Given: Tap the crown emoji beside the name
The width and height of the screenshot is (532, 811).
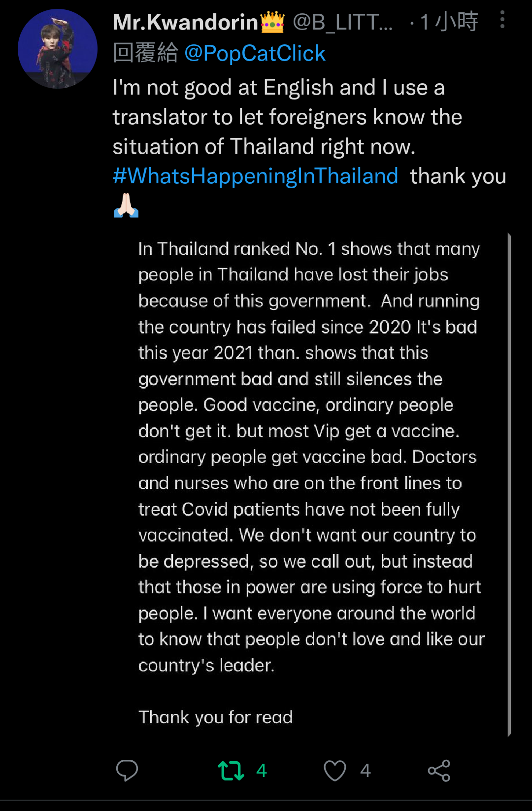Looking at the screenshot, I should pos(272,22).
